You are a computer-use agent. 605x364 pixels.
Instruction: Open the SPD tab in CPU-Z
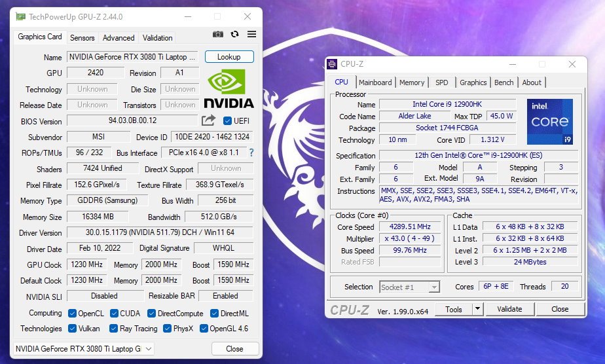(x=442, y=82)
